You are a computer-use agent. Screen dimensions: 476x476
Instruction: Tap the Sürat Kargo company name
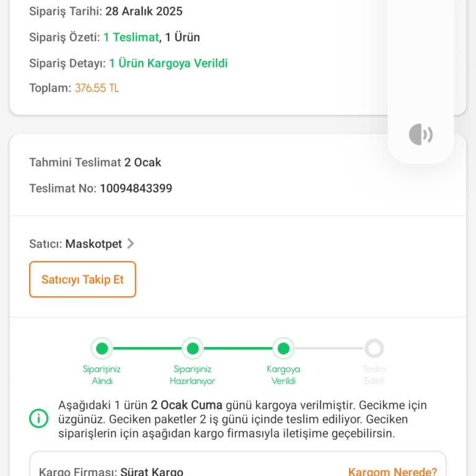(x=152, y=472)
